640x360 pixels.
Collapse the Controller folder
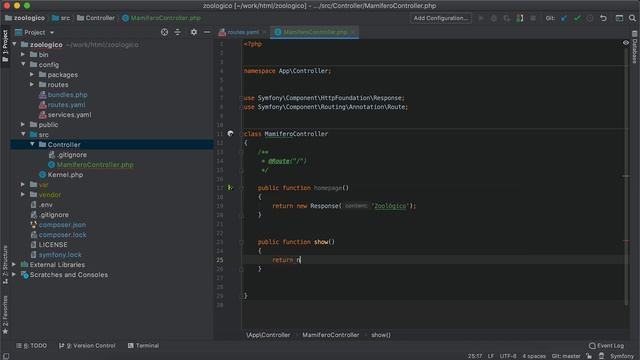coord(32,144)
